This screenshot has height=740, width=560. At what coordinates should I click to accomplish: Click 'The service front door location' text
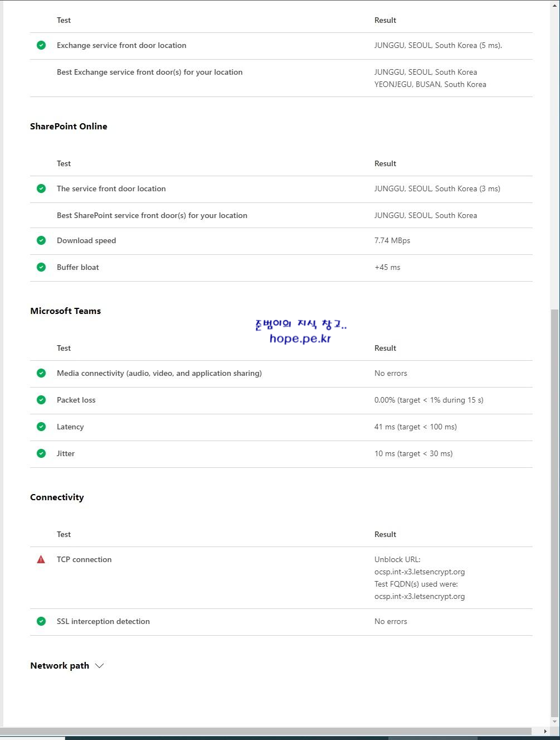[x=111, y=188]
